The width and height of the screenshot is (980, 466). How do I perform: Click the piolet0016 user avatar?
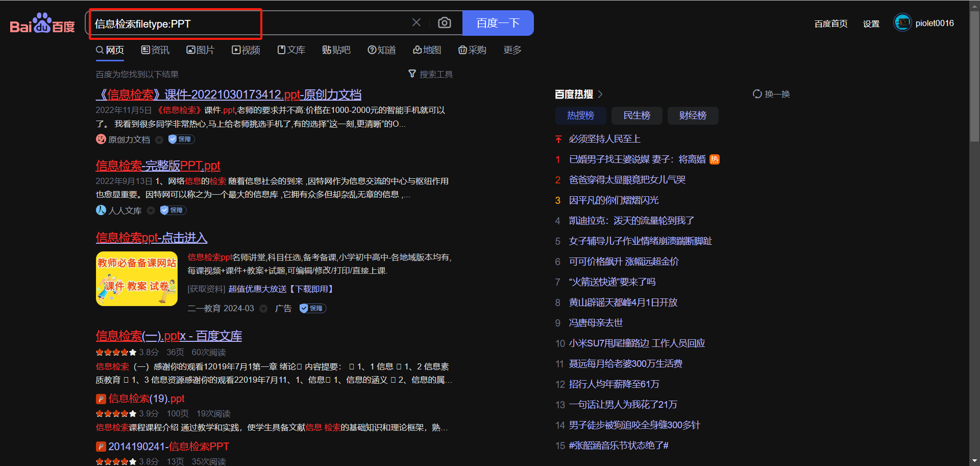click(x=902, y=22)
